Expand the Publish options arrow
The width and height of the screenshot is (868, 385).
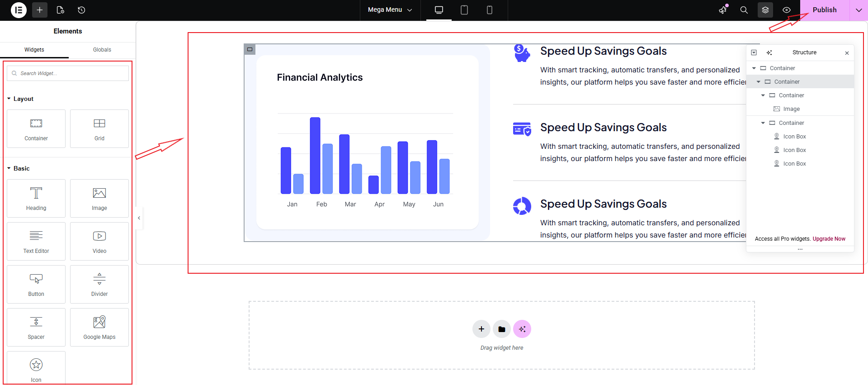pos(859,10)
